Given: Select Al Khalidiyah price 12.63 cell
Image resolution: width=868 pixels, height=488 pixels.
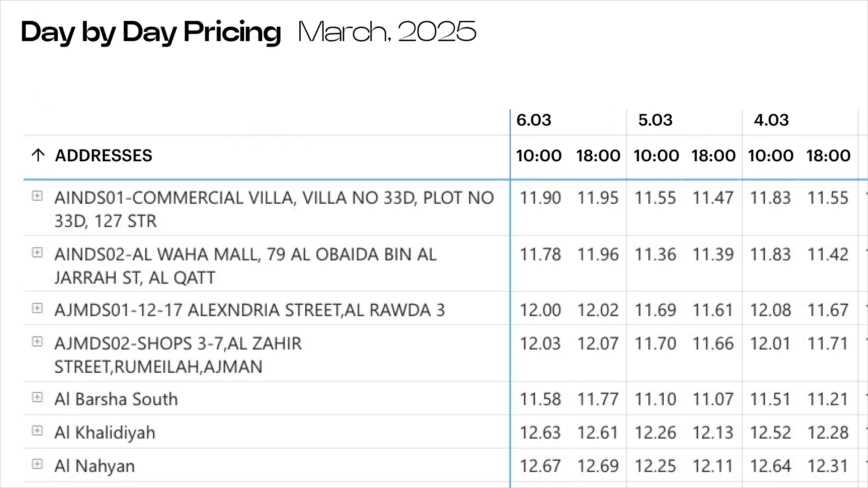Looking at the screenshot, I should coord(540,432).
